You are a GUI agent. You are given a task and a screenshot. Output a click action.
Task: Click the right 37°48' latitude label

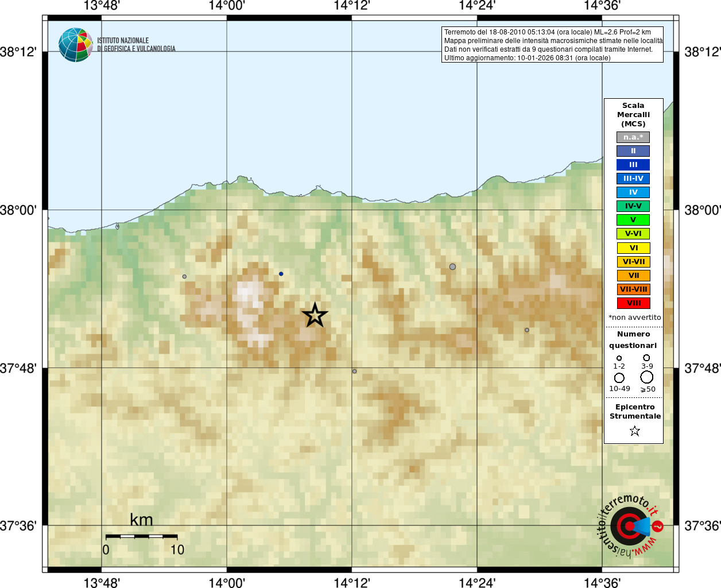703,368
